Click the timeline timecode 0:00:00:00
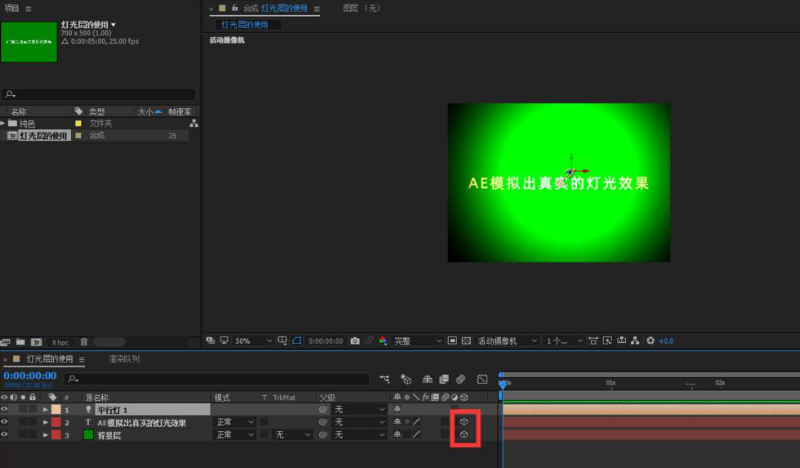This screenshot has height=468, width=800. (30, 376)
